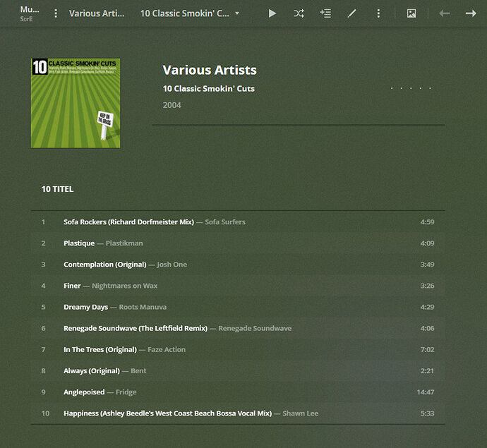Open the Mu... library breadcrumb

(x=30, y=13)
